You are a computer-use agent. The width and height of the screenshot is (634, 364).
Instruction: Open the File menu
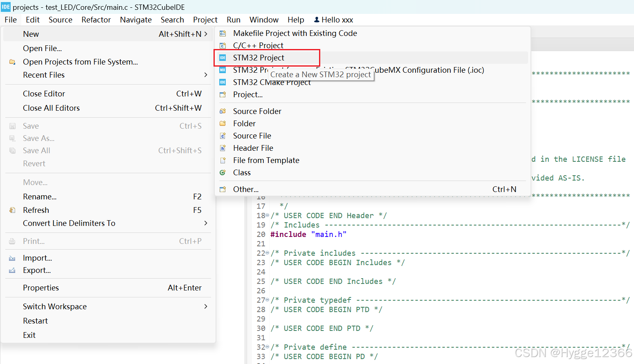[11, 20]
